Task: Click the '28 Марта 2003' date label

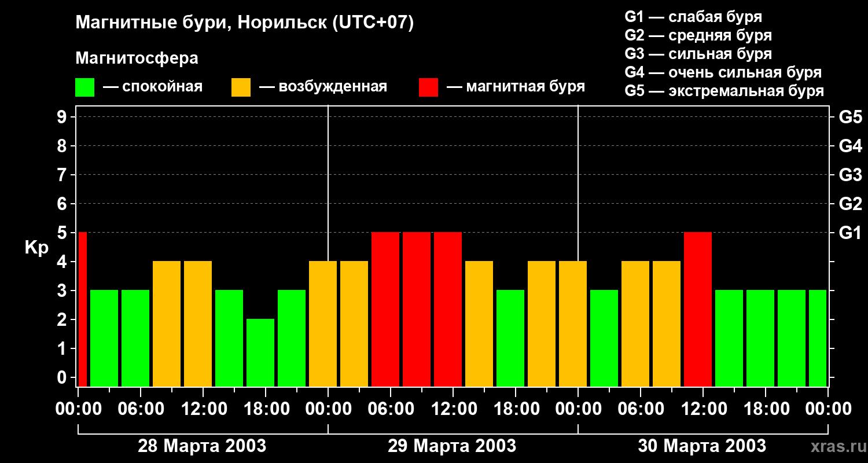Action: coord(202,446)
